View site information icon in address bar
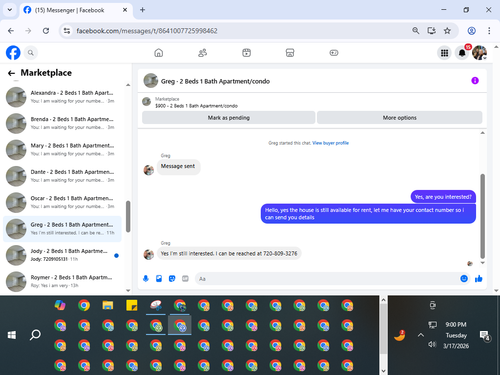 tap(67, 31)
